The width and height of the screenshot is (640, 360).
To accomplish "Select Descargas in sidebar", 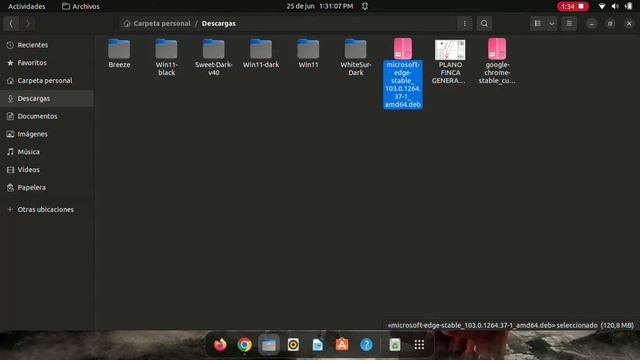I will tap(47, 98).
